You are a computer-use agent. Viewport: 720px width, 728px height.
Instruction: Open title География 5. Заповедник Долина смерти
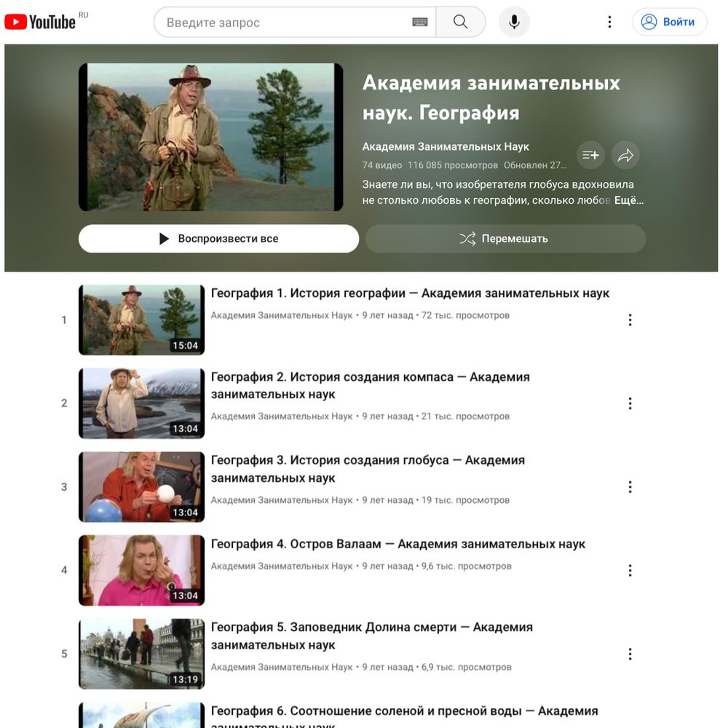(x=372, y=636)
